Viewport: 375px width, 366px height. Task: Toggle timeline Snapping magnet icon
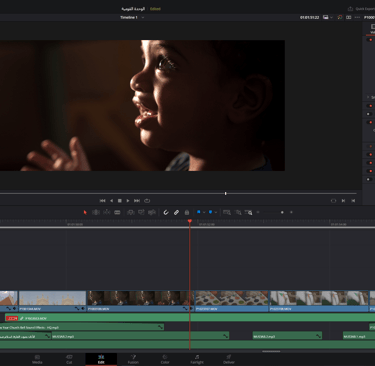coord(166,212)
